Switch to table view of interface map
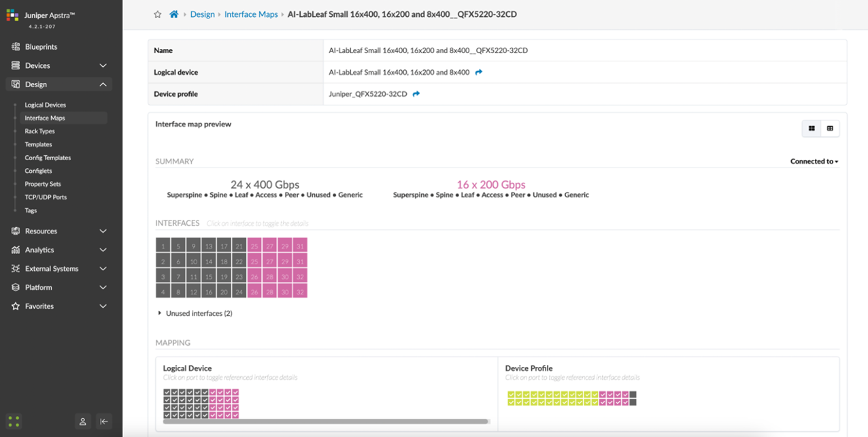 pyautogui.click(x=830, y=129)
